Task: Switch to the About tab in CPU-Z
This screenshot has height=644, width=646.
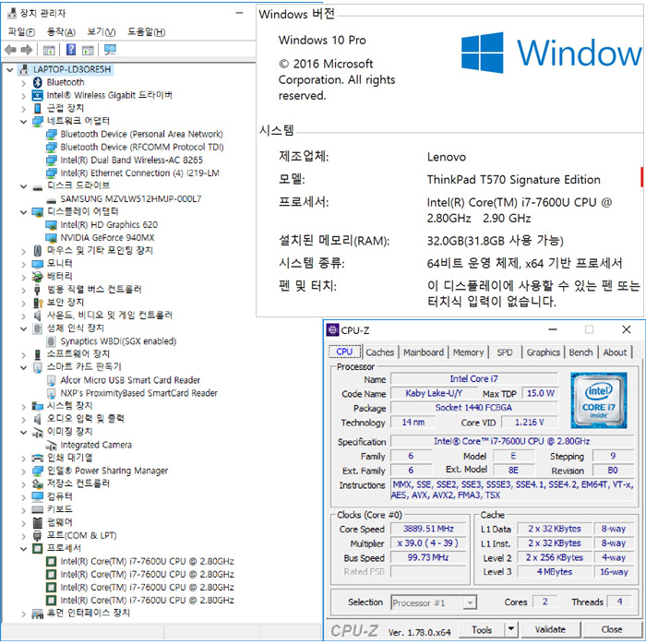Action: tap(615, 352)
